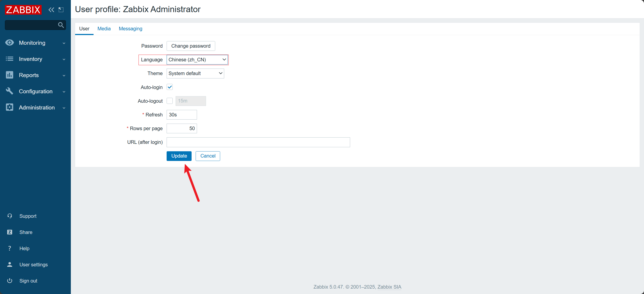Switch to the Messaging tab
Screen dimensions: 644x294
[x=130, y=29]
